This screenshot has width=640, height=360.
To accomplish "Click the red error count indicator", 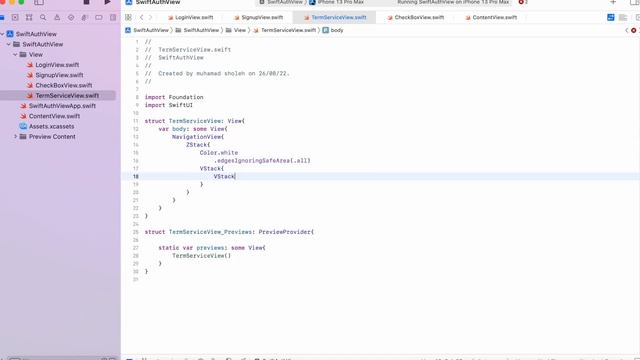I will click(x=523, y=2).
